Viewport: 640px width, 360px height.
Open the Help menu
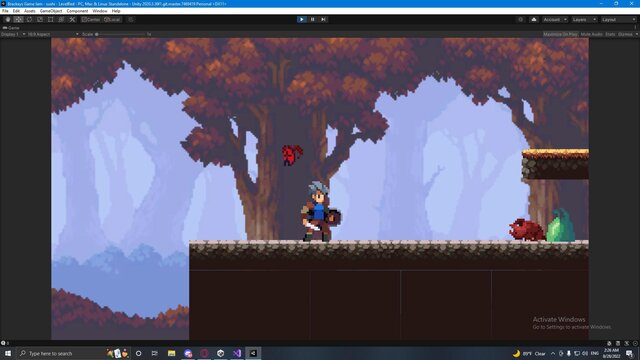point(116,11)
